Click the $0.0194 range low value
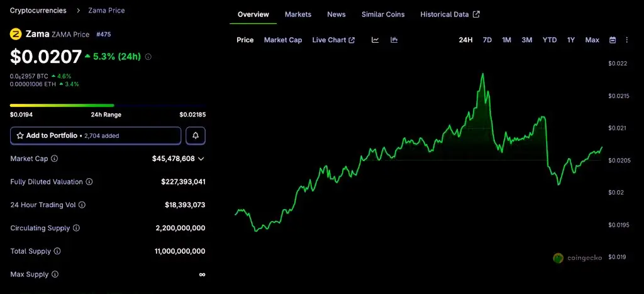644x294 pixels. click(x=21, y=115)
